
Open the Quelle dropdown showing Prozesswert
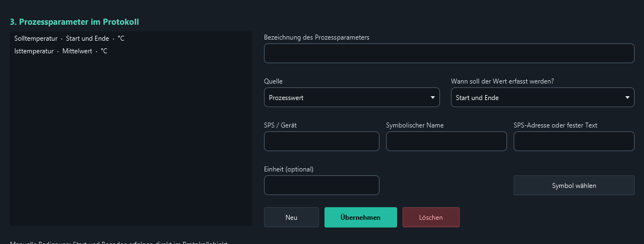click(351, 98)
